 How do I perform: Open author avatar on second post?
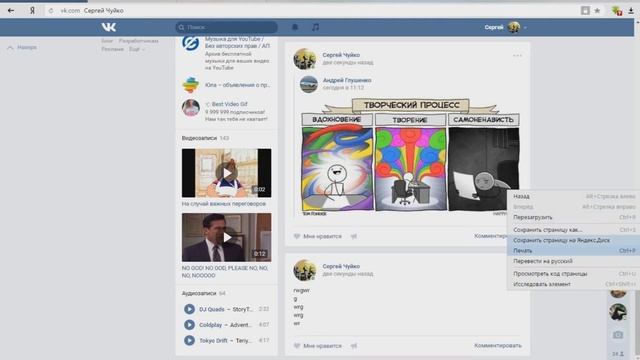(x=304, y=270)
